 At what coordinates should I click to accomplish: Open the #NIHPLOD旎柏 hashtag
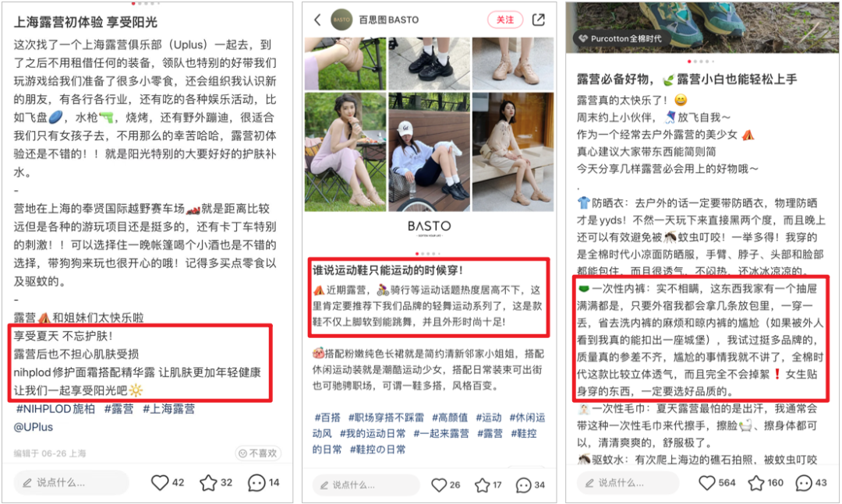coord(55,408)
